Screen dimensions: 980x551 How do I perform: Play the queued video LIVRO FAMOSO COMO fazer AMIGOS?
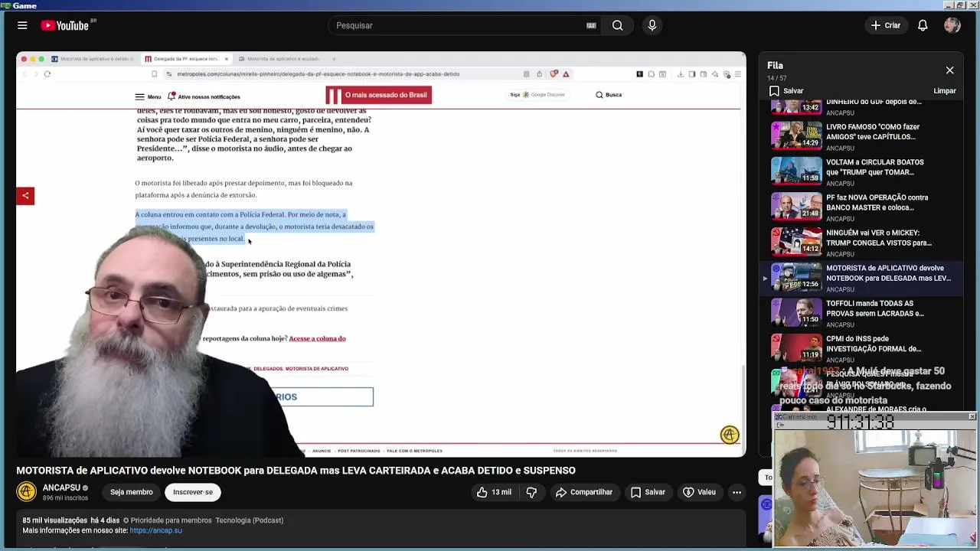click(861, 136)
